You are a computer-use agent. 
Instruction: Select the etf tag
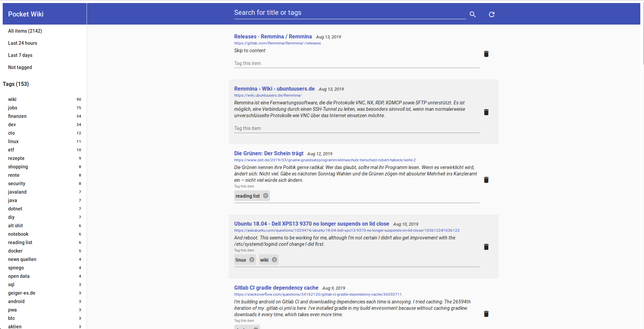pos(44,150)
